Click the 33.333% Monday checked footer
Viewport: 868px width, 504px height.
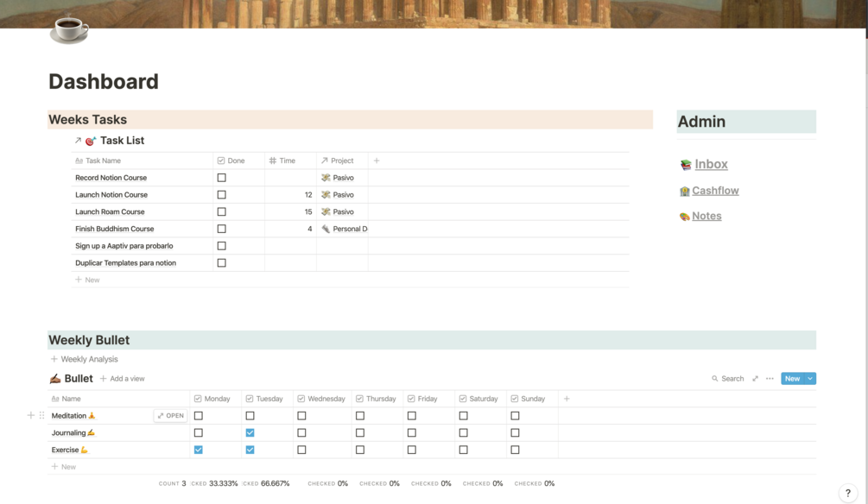[x=214, y=483]
